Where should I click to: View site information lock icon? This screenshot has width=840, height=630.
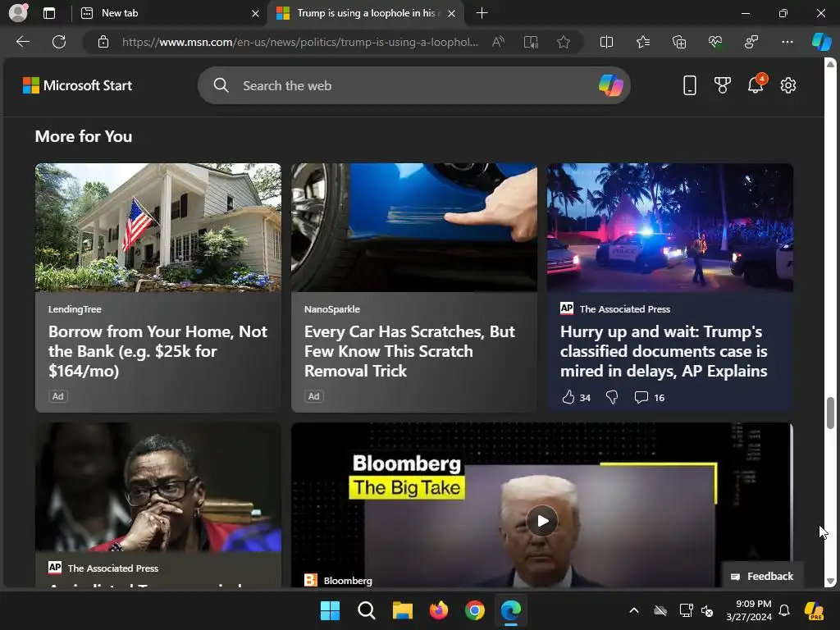click(103, 42)
